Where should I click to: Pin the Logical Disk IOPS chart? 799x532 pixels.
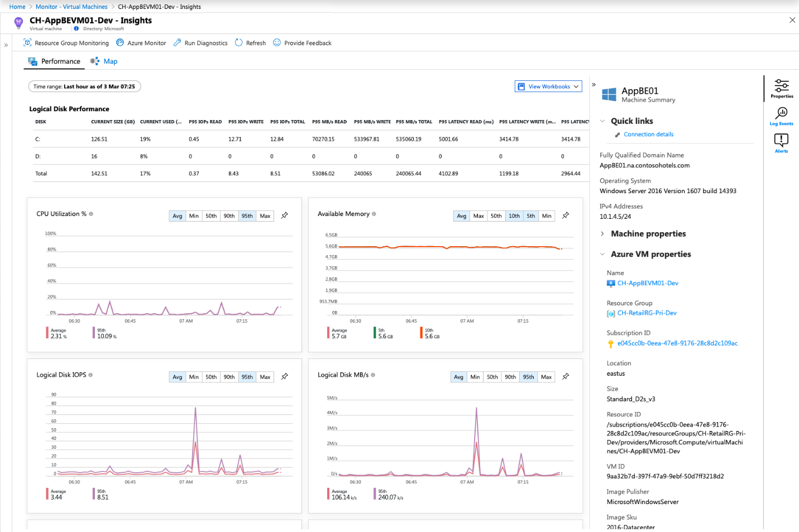click(x=285, y=377)
